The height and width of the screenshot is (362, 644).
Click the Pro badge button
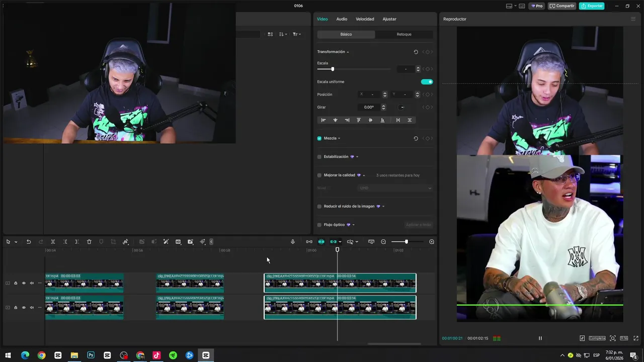pyautogui.click(x=536, y=6)
